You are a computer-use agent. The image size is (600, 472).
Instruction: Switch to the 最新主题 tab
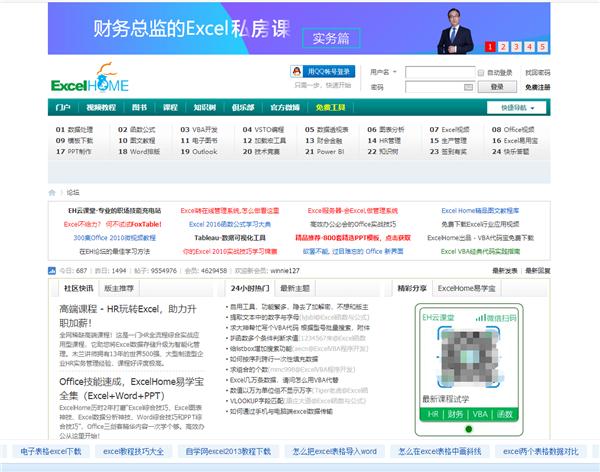[x=295, y=288]
